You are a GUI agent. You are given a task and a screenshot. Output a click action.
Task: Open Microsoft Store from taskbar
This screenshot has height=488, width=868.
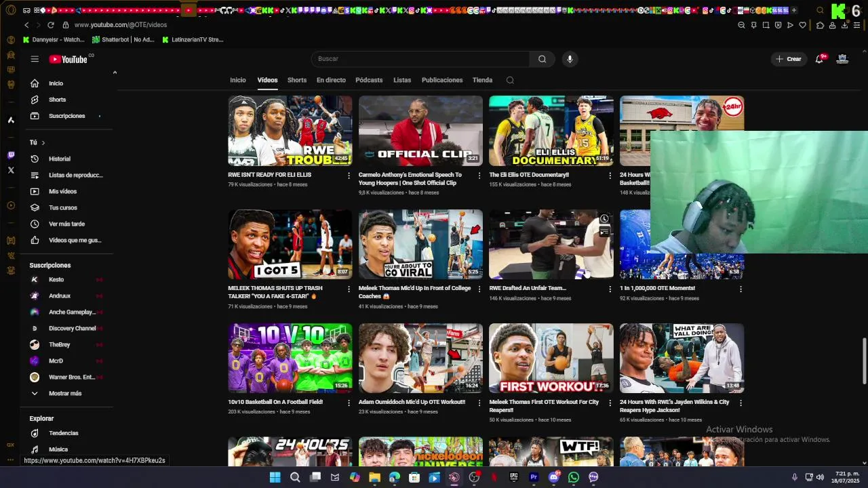tap(414, 477)
